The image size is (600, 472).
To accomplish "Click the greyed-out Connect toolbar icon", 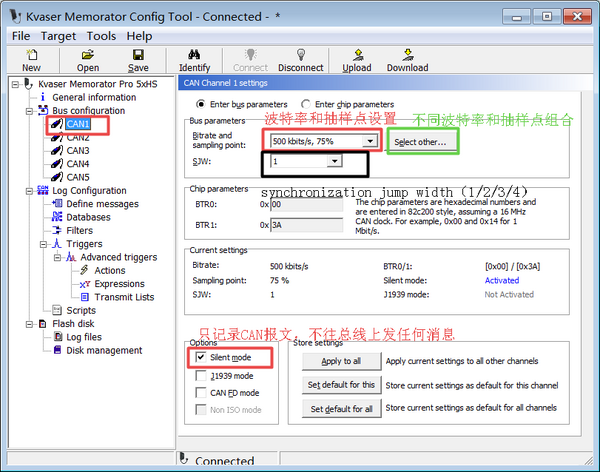I will coord(251,54).
